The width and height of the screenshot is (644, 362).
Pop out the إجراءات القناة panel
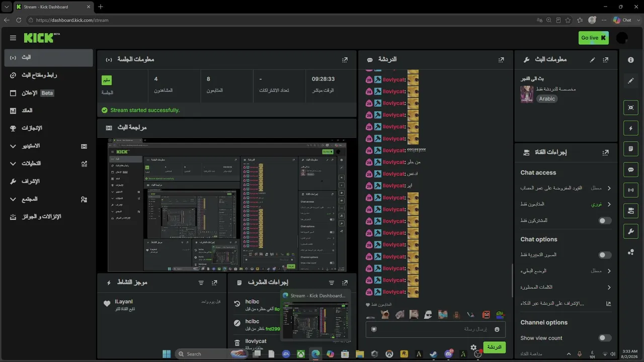[605, 152]
